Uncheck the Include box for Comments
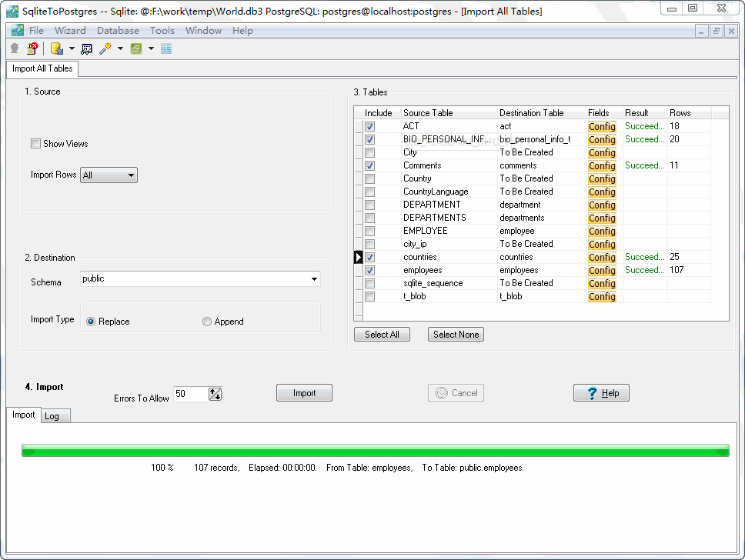 [x=369, y=165]
